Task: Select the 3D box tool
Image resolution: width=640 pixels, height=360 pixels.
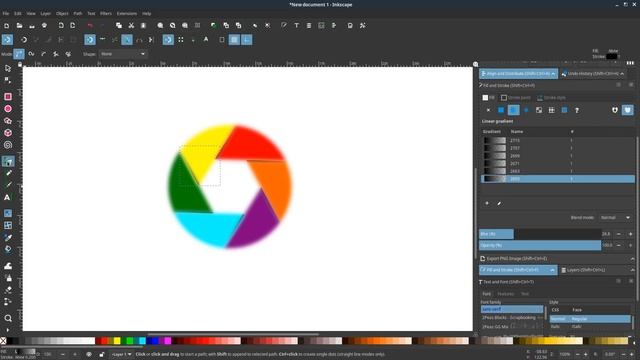Action: (8, 133)
